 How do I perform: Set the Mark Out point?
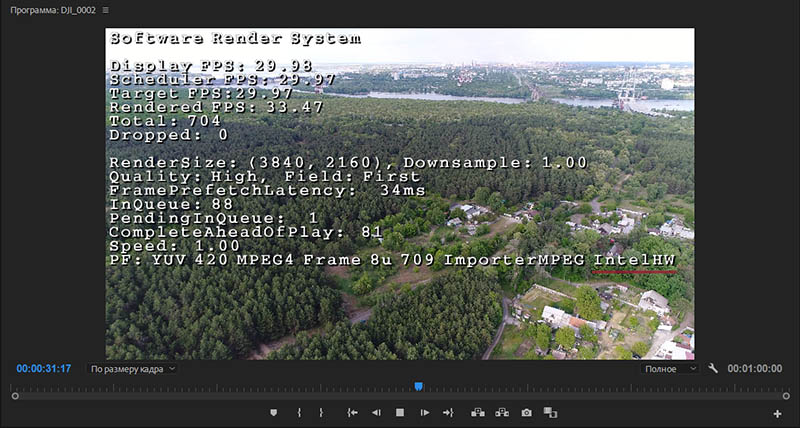tap(321, 413)
